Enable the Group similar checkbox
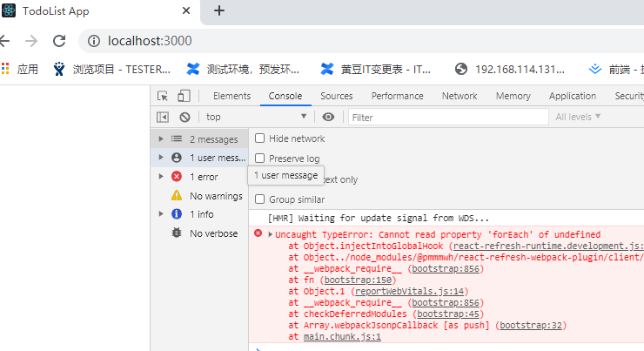The image size is (644, 351). click(259, 199)
